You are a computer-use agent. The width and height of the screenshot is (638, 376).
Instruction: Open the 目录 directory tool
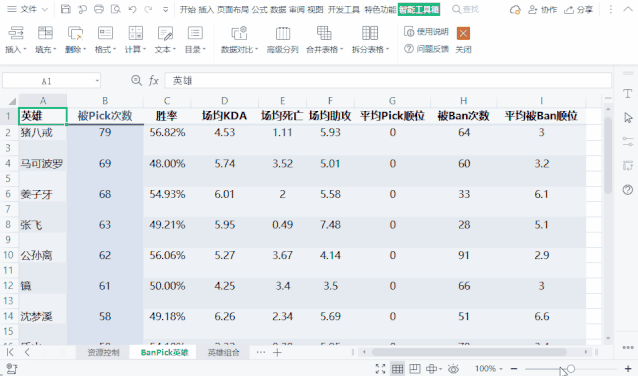click(195, 40)
